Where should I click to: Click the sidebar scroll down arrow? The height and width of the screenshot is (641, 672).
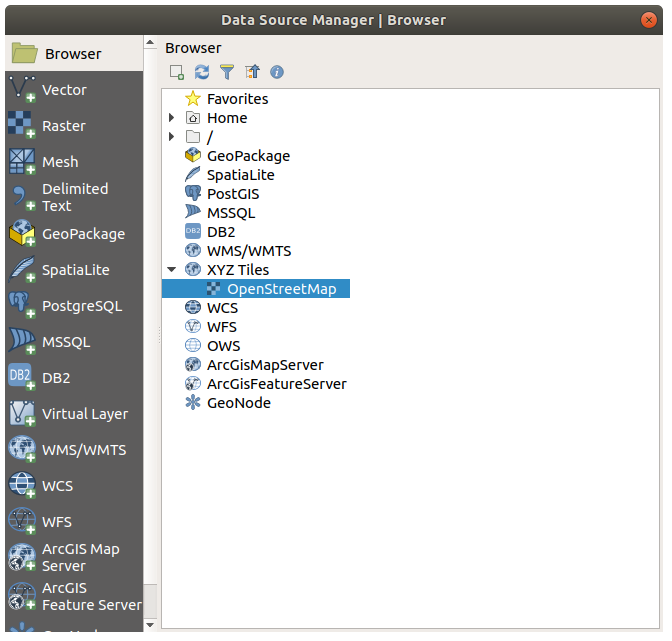tap(150, 624)
